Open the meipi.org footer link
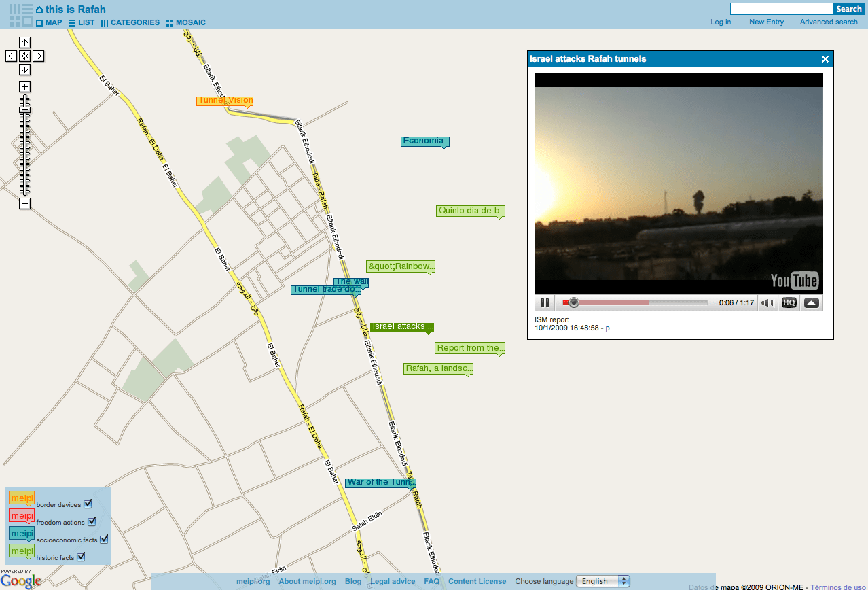The image size is (868, 590). (253, 581)
